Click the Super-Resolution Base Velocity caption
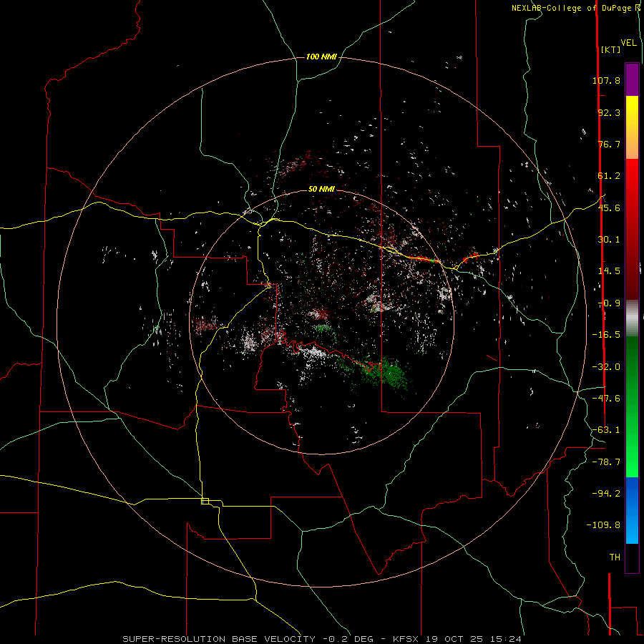The image size is (644, 644). pos(322,639)
